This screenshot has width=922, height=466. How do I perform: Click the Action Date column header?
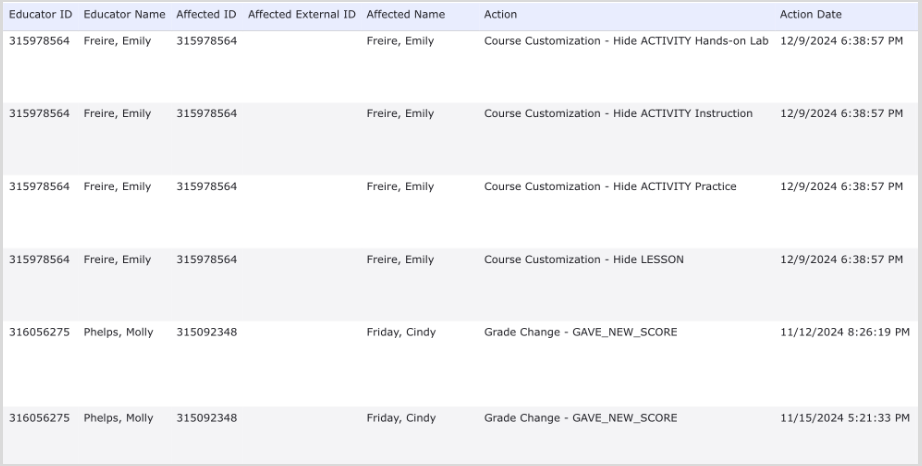(x=810, y=15)
